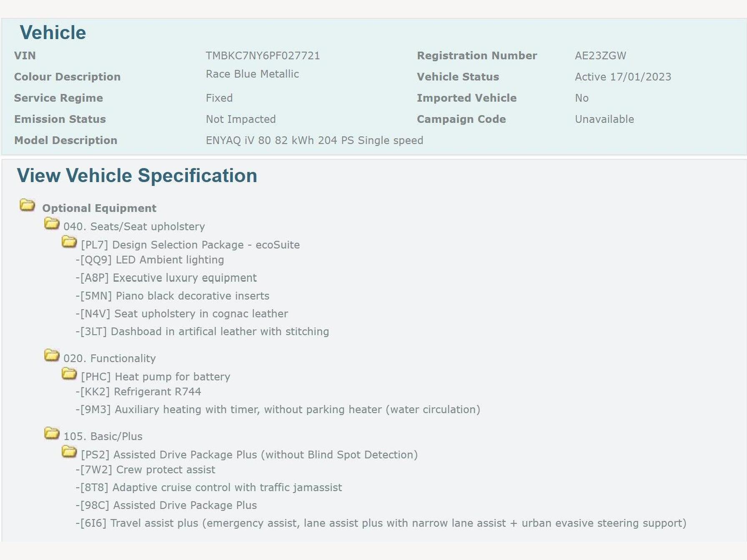
Task: Collapse the 040. Seats/Seat upholstery folder icon
Action: (x=52, y=224)
